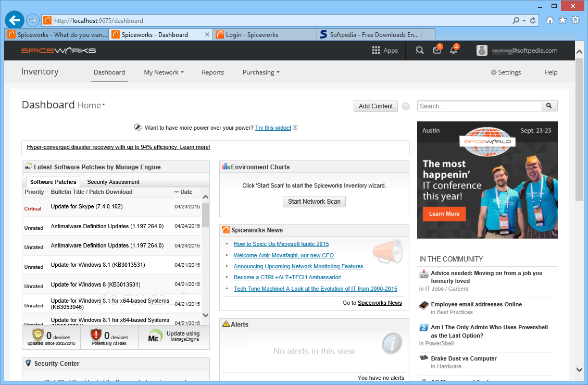Open the Dashboard Home dropdown
This screenshot has height=385, width=588.
click(92, 105)
